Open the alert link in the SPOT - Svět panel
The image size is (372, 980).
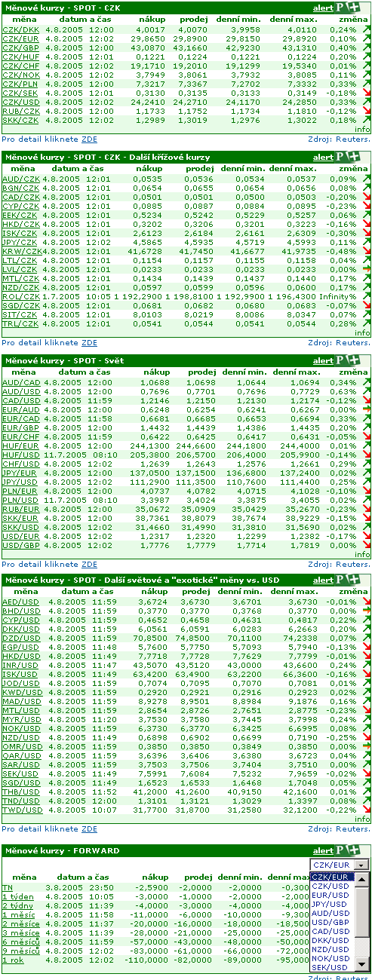323,361
